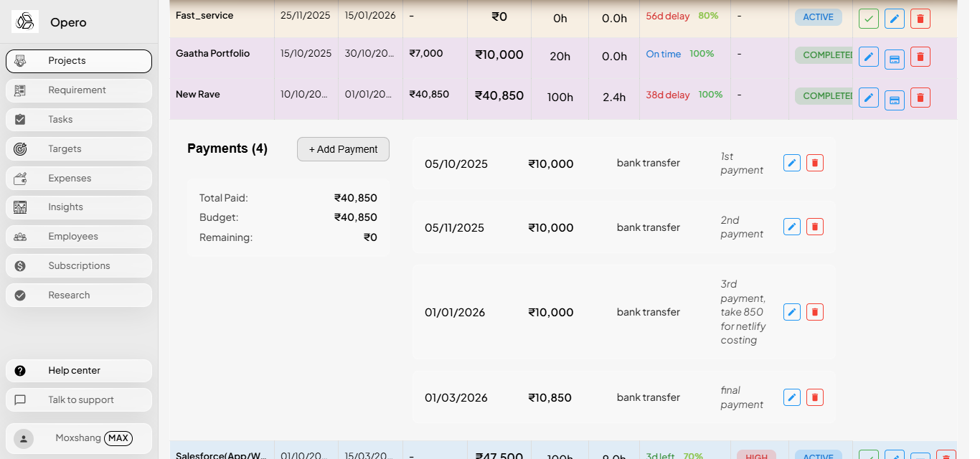Open the Expenses section

click(78, 178)
